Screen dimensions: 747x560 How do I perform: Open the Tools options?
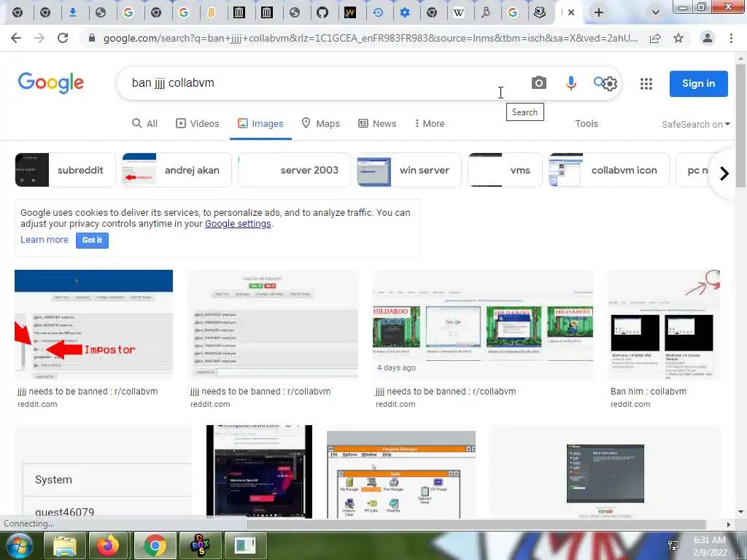point(587,123)
